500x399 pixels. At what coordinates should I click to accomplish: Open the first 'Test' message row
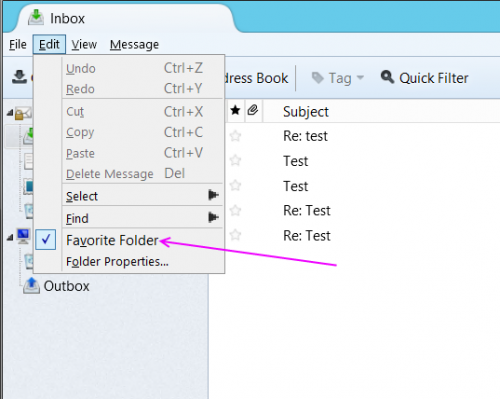[x=363, y=161]
